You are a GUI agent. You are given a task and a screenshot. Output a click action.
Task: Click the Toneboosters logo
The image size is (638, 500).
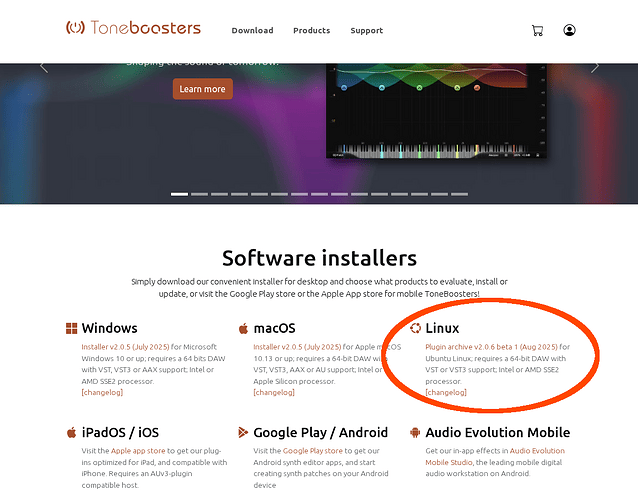pyautogui.click(x=133, y=28)
